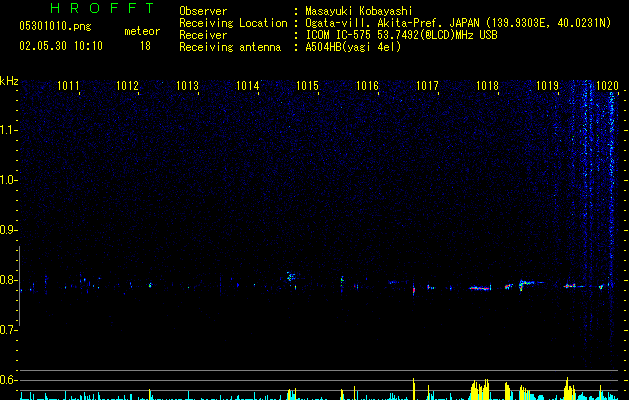Click the date stamp 02.05.30 10:10
The height and width of the screenshot is (400, 629).
tap(61, 46)
